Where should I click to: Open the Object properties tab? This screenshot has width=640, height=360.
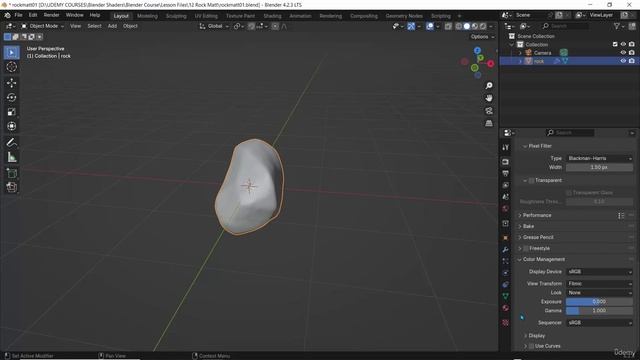coord(506,238)
